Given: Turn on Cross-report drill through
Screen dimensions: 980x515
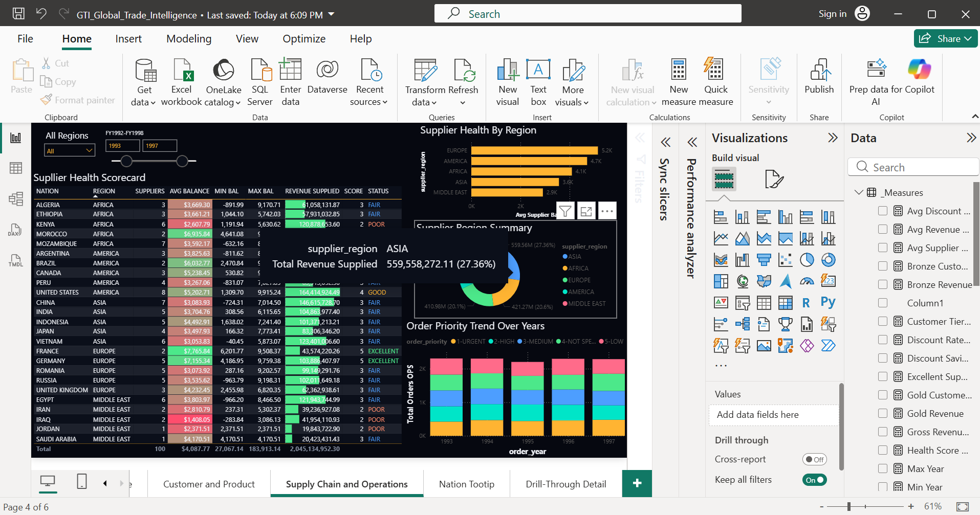Looking at the screenshot, I should (x=814, y=459).
